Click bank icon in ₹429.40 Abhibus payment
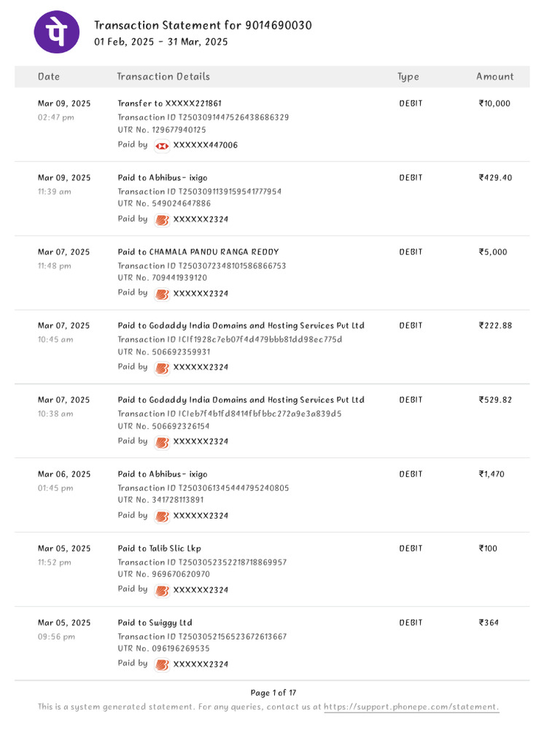Viewport: 560px width, 747px height. coord(162,220)
